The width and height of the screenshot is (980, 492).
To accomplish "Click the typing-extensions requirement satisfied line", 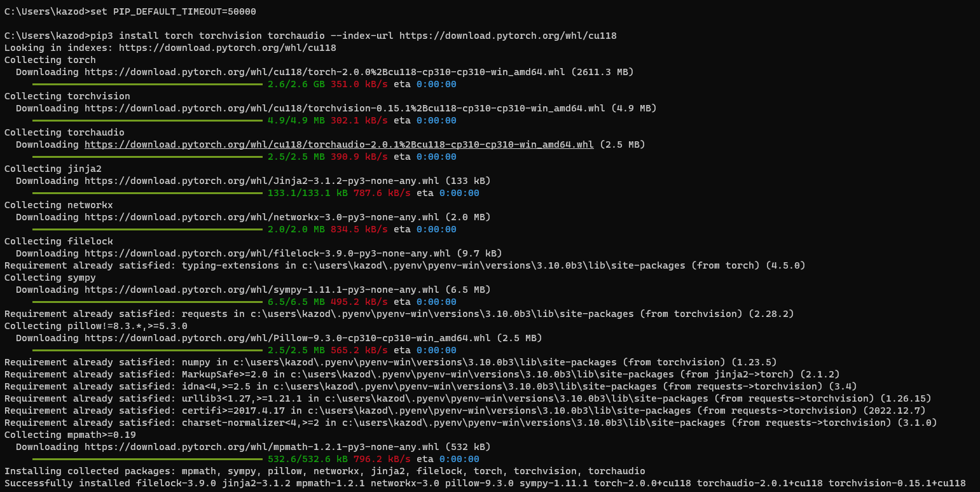I will point(318,265).
